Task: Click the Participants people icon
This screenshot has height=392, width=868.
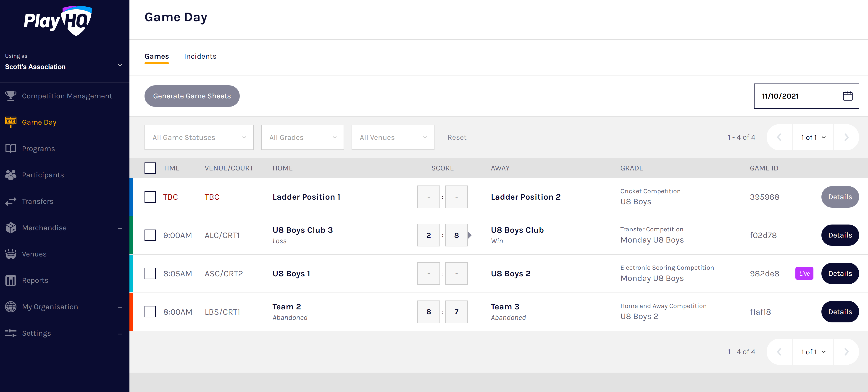Action: (x=11, y=175)
